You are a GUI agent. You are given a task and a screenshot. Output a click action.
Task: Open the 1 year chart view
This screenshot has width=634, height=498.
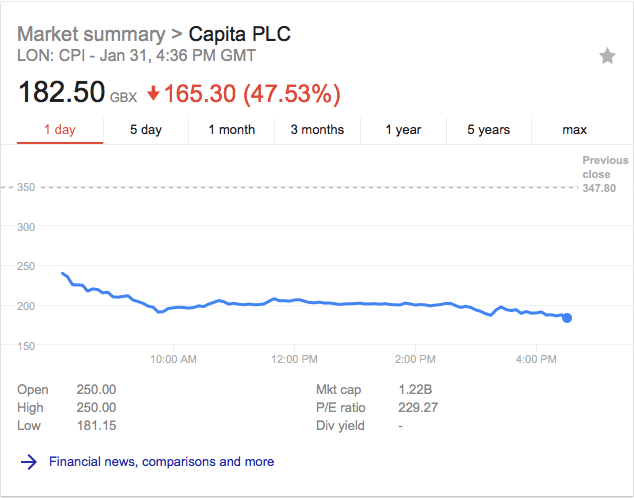[x=403, y=130]
